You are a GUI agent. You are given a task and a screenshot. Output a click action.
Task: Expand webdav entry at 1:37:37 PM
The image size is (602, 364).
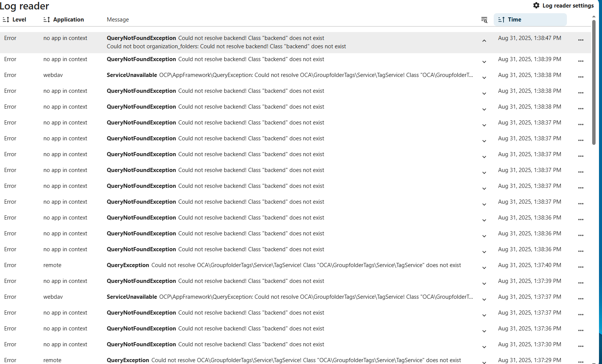[x=484, y=299]
